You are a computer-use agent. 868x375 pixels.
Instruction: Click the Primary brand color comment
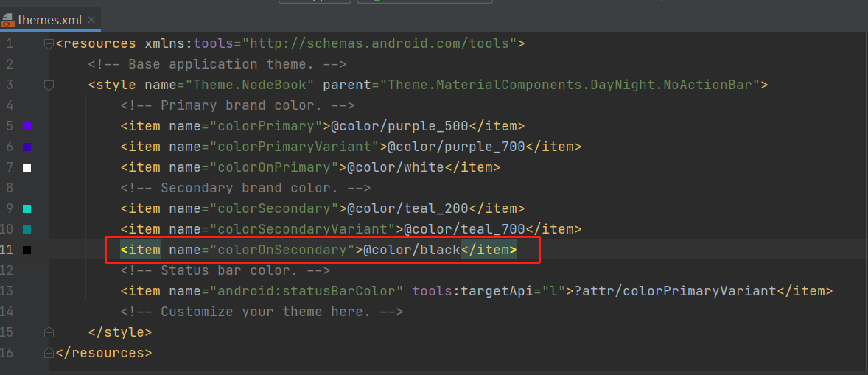[237, 105]
